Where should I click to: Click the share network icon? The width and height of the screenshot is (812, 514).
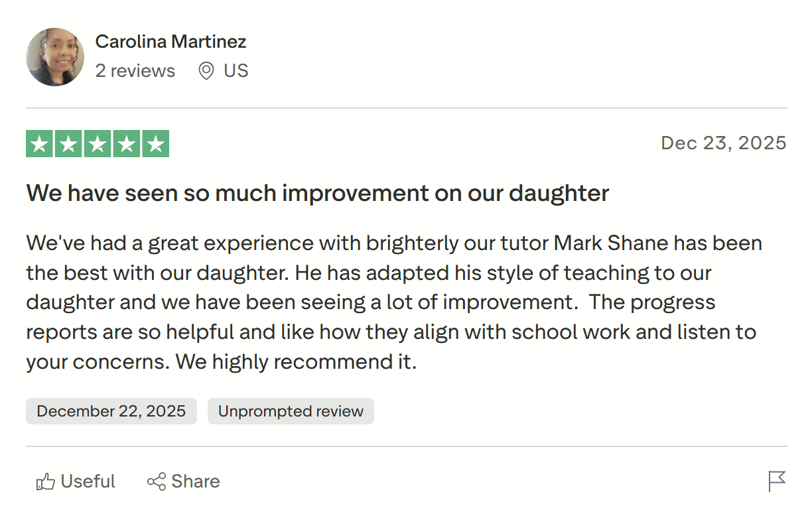coord(157,482)
